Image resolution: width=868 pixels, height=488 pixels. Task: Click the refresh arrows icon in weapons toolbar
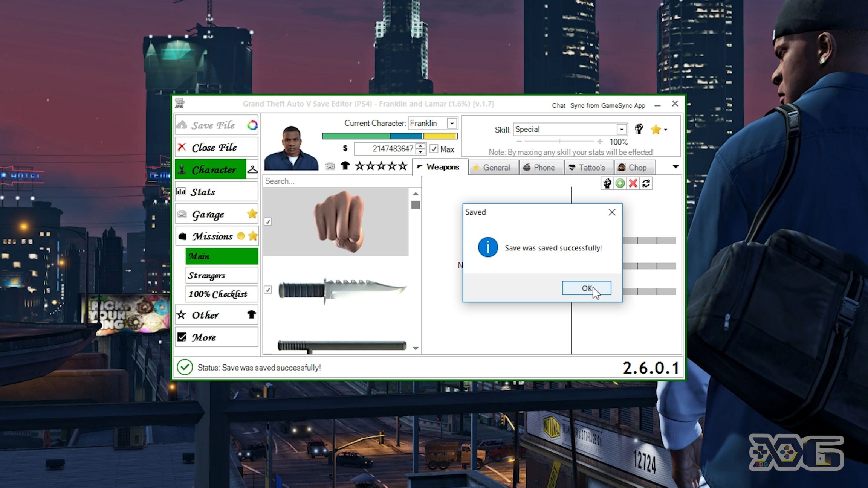(x=646, y=183)
